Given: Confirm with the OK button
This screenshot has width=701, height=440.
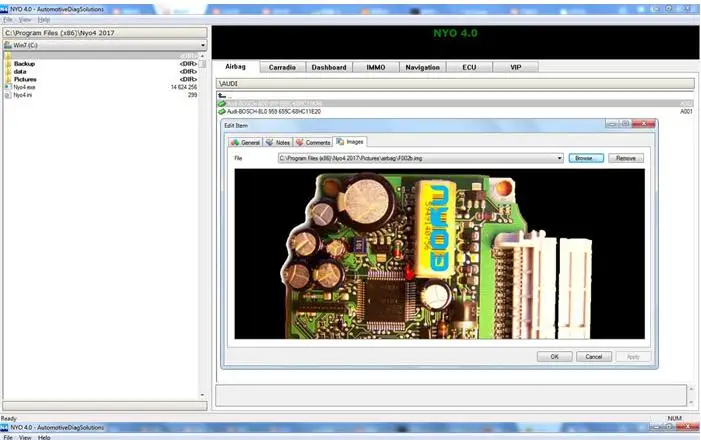Looking at the screenshot, I should [x=555, y=356].
